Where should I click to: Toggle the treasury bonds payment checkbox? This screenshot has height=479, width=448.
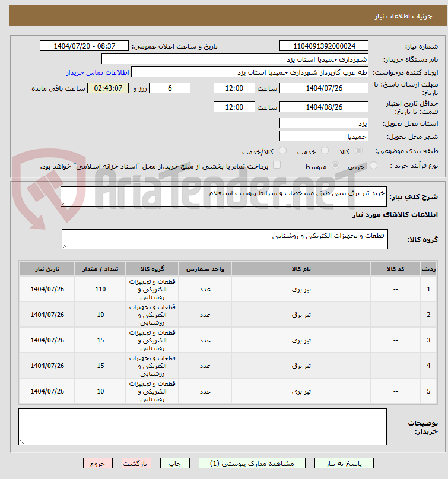pos(277,165)
